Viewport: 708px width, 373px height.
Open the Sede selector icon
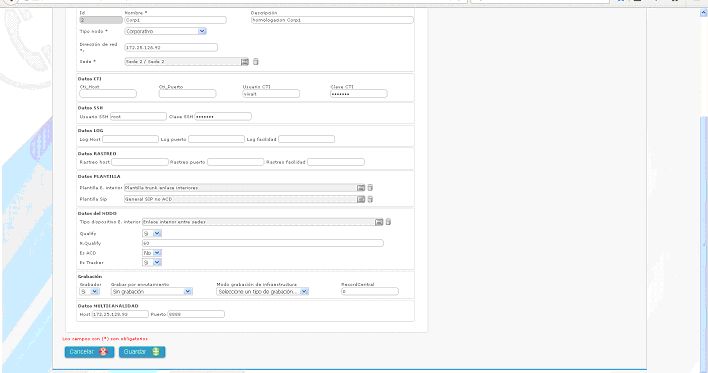pyautogui.click(x=245, y=61)
